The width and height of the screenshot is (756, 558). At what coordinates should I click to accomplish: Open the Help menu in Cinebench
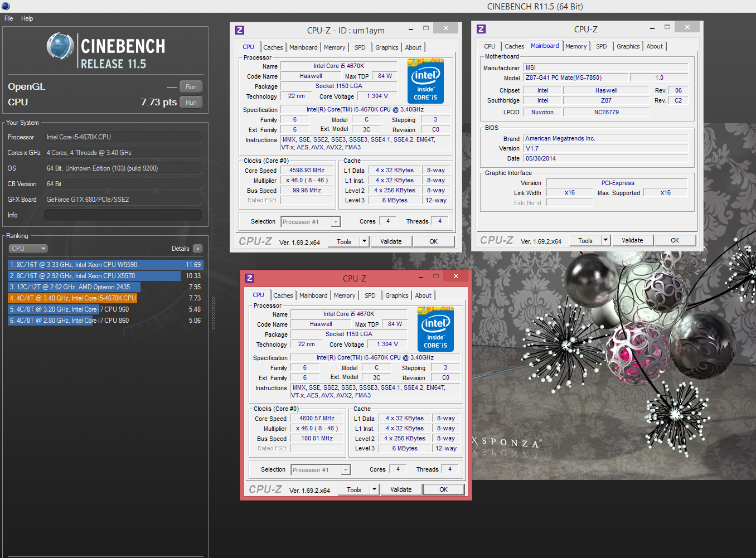[27, 18]
